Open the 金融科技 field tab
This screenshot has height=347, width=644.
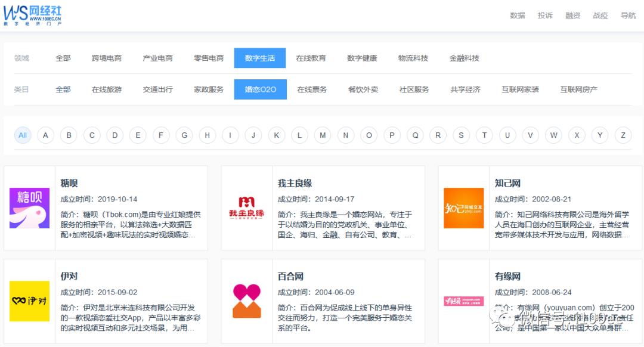pos(464,58)
